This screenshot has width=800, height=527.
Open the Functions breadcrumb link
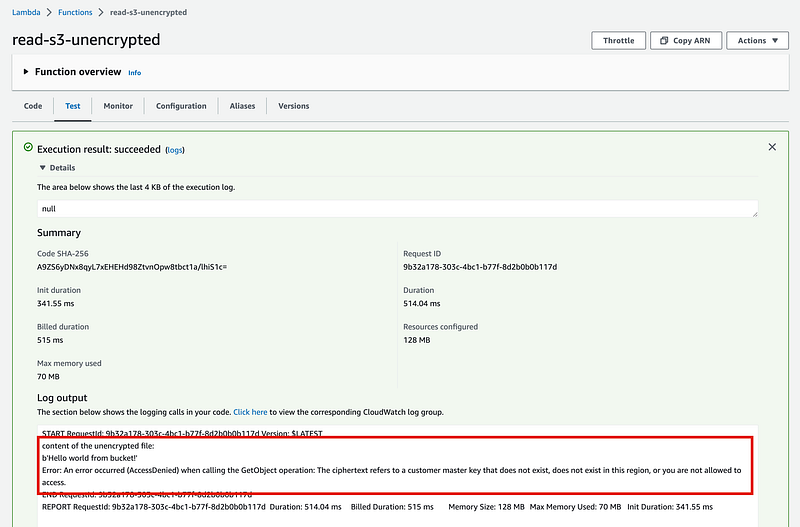click(x=75, y=12)
